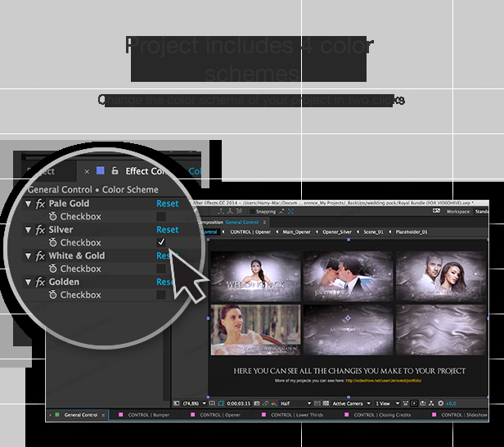
Task: Click Reset for the Pale Gold effect
Action: pyautogui.click(x=167, y=204)
